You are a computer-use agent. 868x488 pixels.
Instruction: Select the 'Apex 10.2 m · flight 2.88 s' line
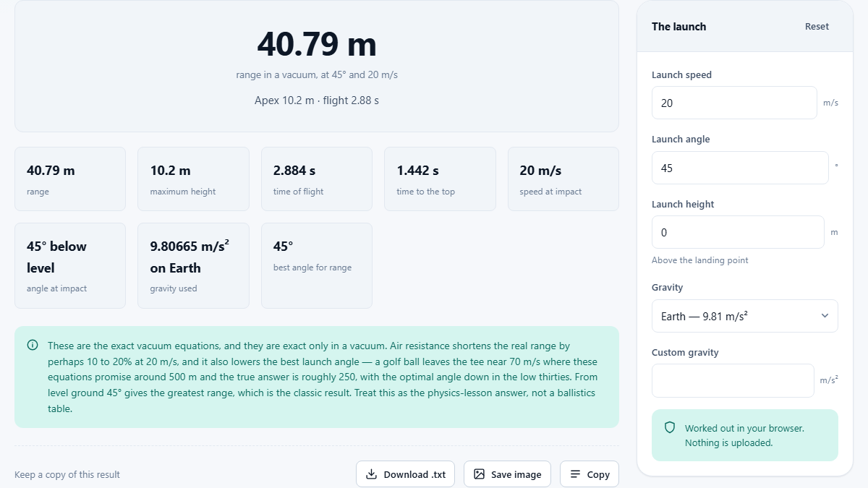[x=317, y=100]
